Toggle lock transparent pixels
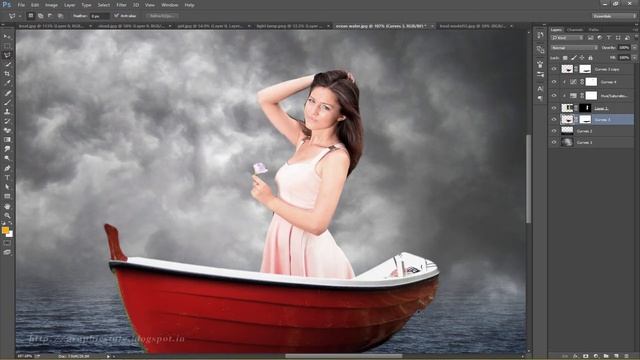The height and width of the screenshot is (360, 640). tap(565, 58)
